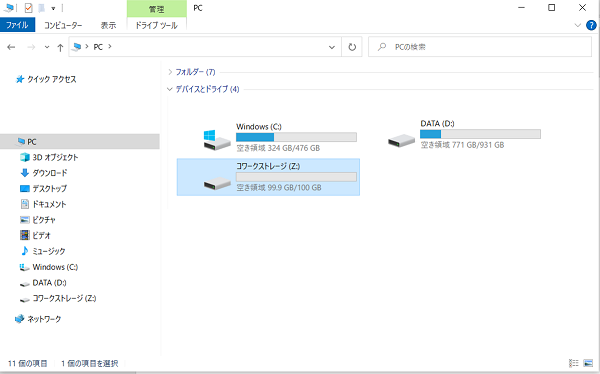The image size is (600, 374).
Task: Open ミュージック in the navigation pane
Action: click(x=49, y=252)
